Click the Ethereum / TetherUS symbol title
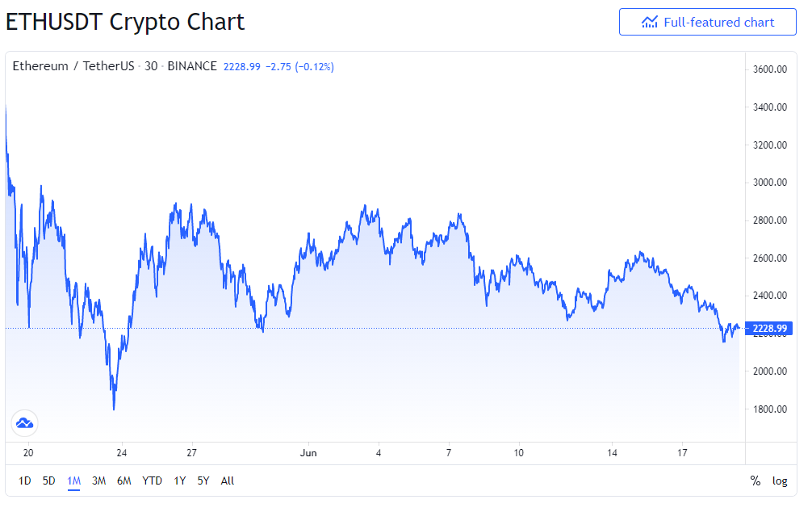The width and height of the screenshot is (812, 512). 73,65
